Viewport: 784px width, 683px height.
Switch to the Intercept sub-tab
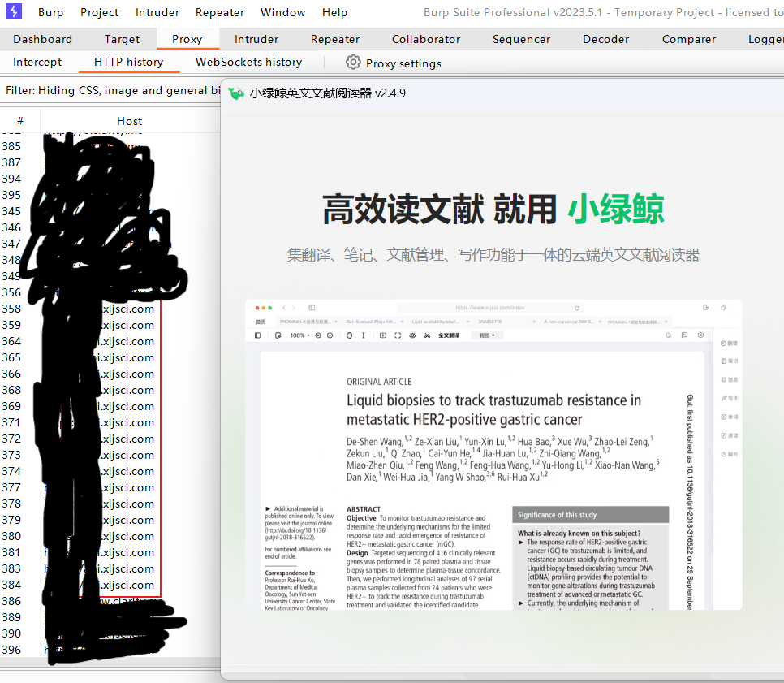point(37,62)
